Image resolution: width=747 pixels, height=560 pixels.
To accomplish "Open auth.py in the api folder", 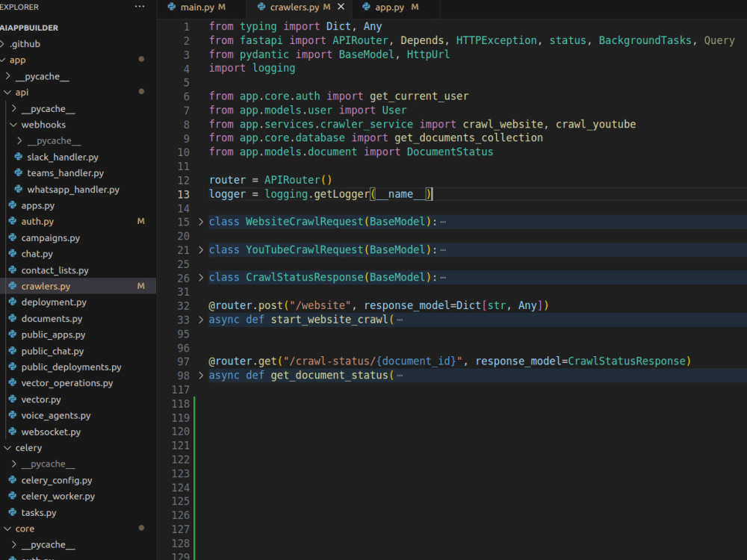I will (x=37, y=222).
